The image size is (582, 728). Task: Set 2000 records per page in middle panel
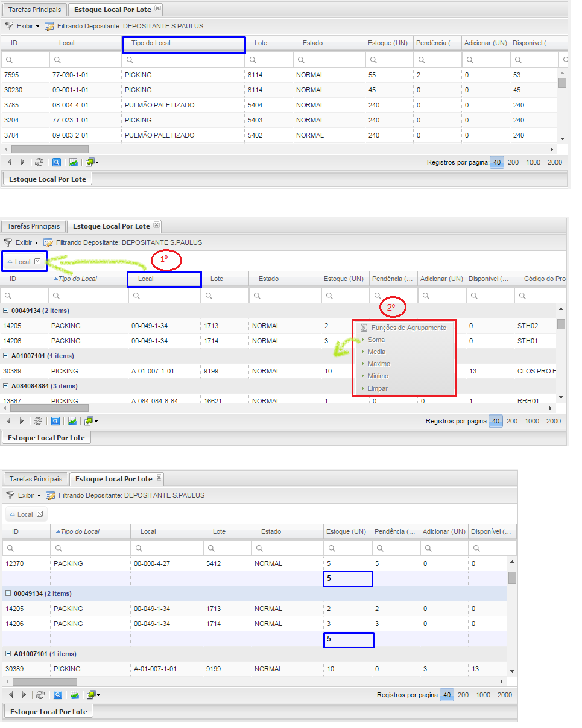pyautogui.click(x=554, y=421)
